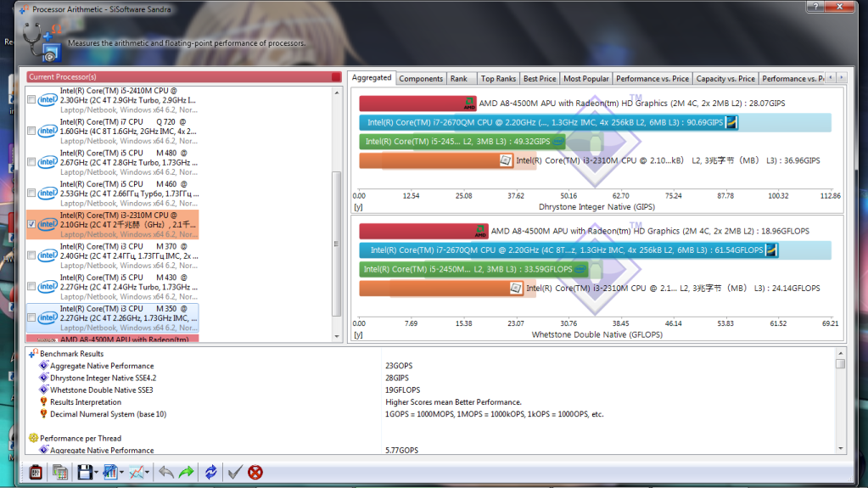Viewport: 868px width, 488px height.
Task: Open the line graph icon dropdown arrow
Action: pyautogui.click(x=148, y=473)
